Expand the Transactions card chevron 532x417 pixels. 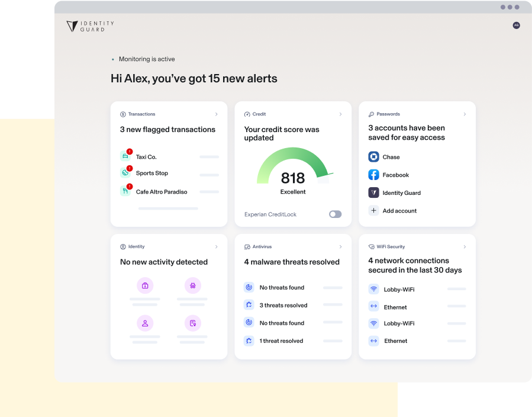[217, 114]
